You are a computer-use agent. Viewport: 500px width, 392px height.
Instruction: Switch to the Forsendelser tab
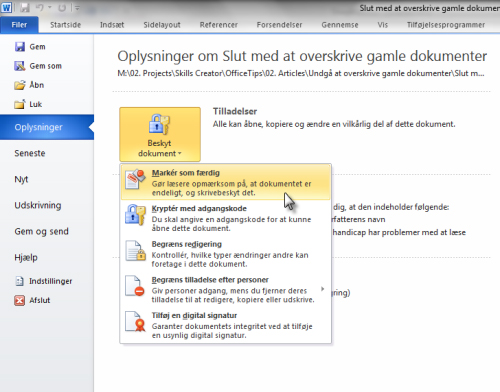[x=279, y=25]
